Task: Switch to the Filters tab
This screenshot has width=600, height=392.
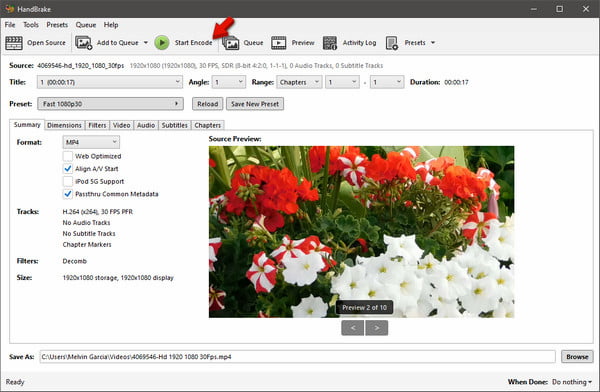Action: (97, 125)
